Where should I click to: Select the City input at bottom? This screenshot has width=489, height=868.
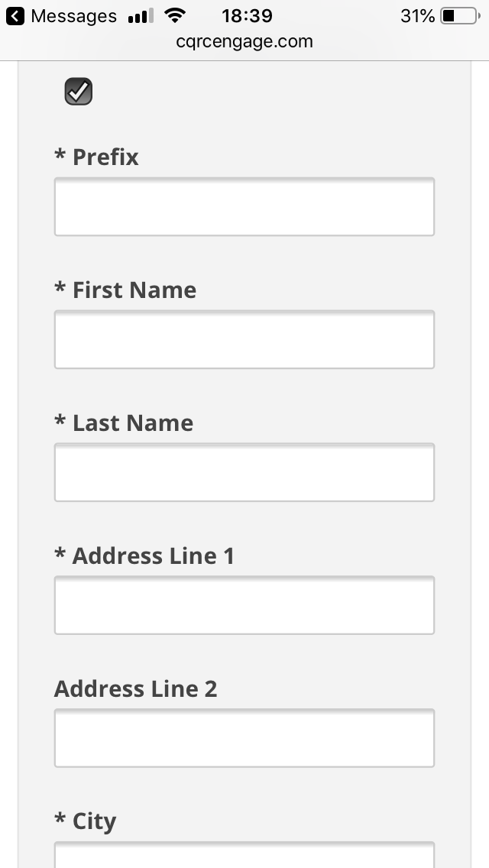(x=244, y=855)
